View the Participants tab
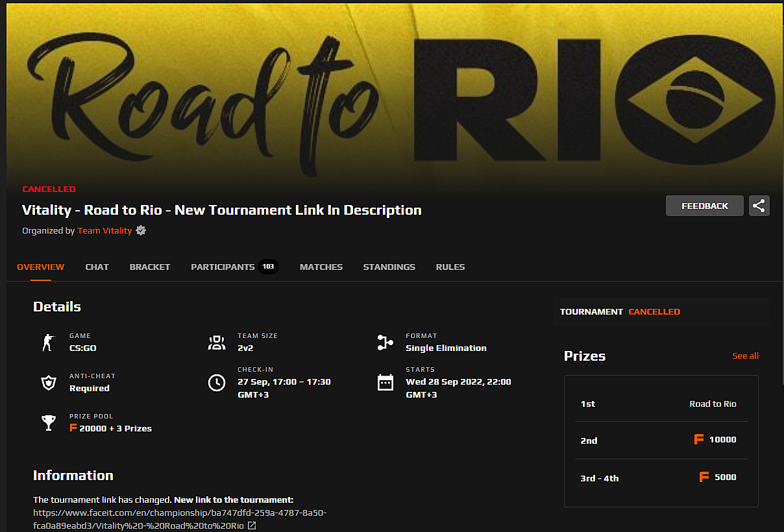Screen dimensions: 784x532 (x=223, y=267)
